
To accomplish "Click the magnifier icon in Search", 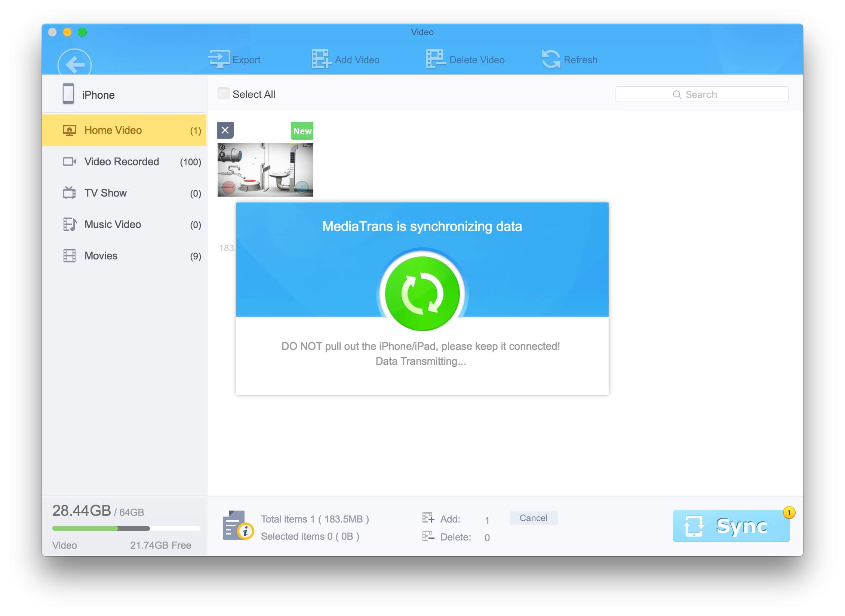I will click(677, 95).
